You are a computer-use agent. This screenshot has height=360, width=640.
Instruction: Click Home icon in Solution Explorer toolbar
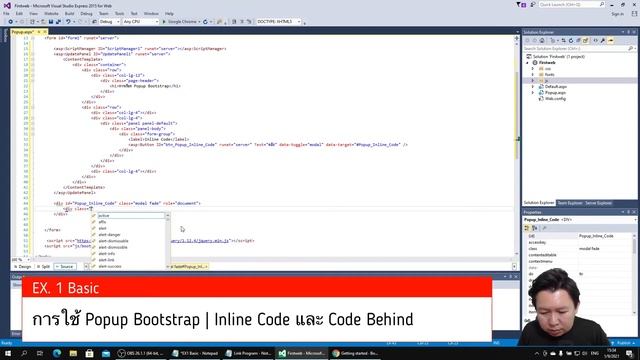pos(542,40)
